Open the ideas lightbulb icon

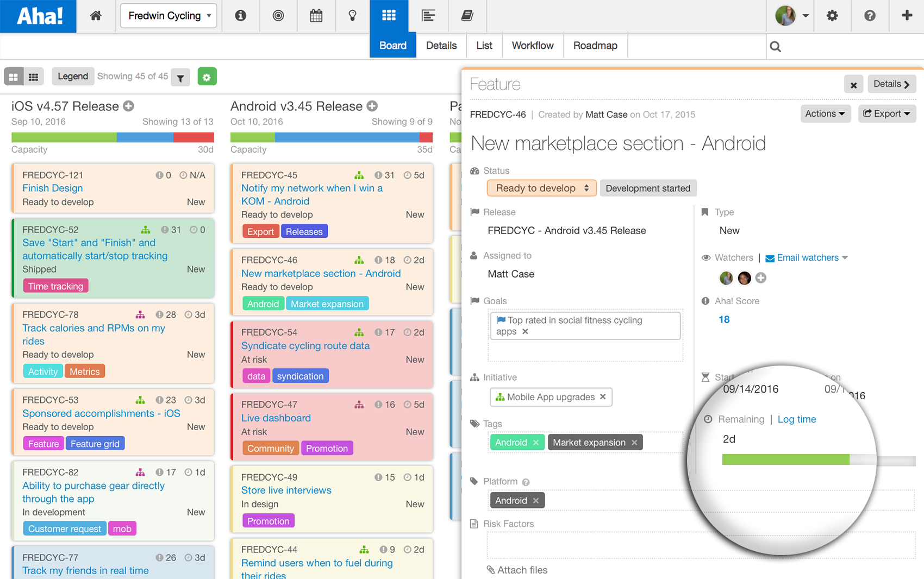pyautogui.click(x=353, y=16)
